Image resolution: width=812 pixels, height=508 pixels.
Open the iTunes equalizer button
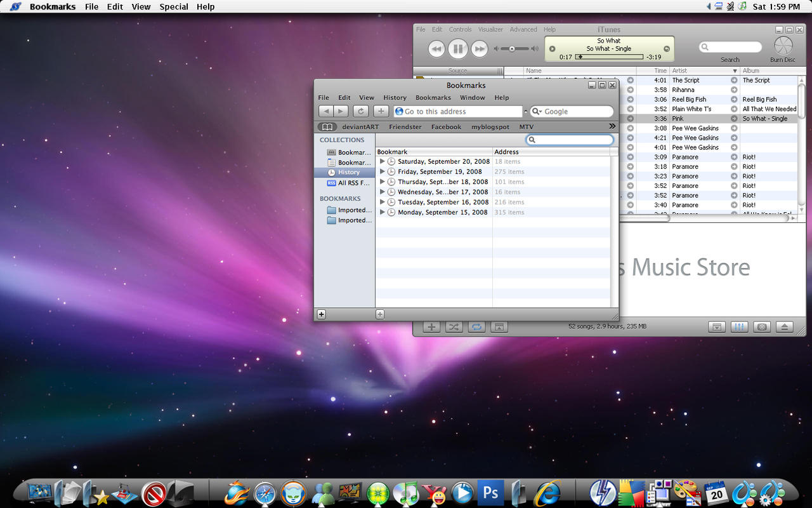coord(739,327)
